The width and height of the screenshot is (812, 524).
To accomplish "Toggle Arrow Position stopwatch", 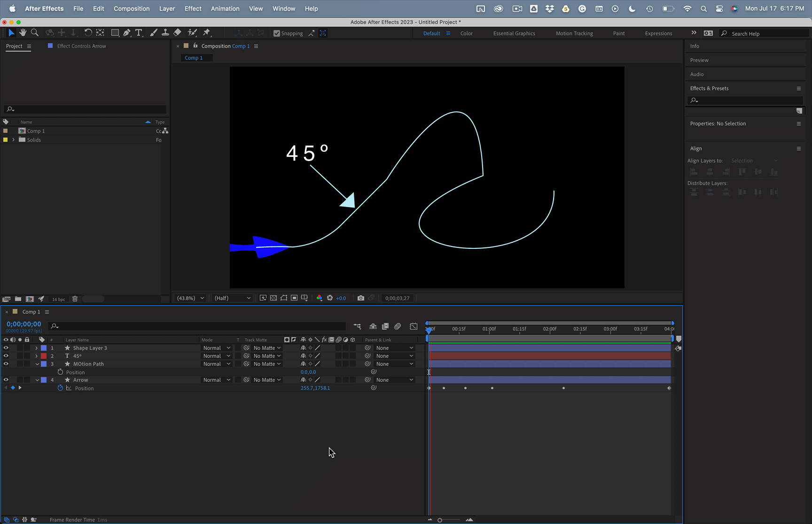I will pos(60,388).
